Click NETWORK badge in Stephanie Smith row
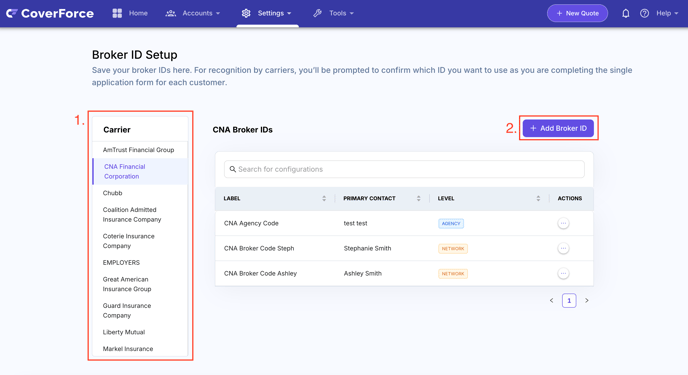688x375 pixels. tap(453, 249)
